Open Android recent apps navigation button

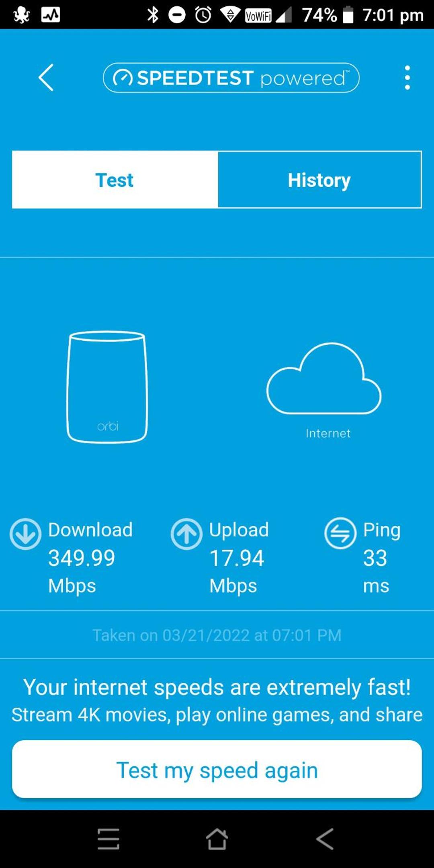click(x=108, y=839)
